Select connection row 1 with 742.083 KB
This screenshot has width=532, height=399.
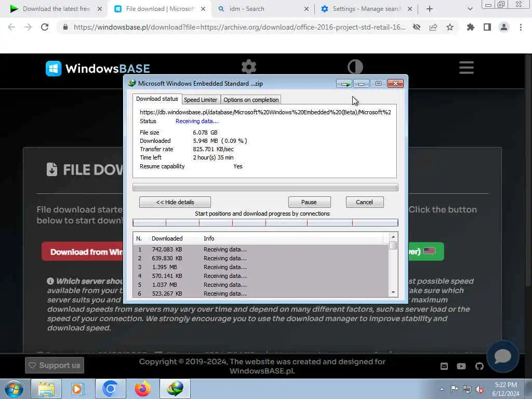tap(261, 249)
